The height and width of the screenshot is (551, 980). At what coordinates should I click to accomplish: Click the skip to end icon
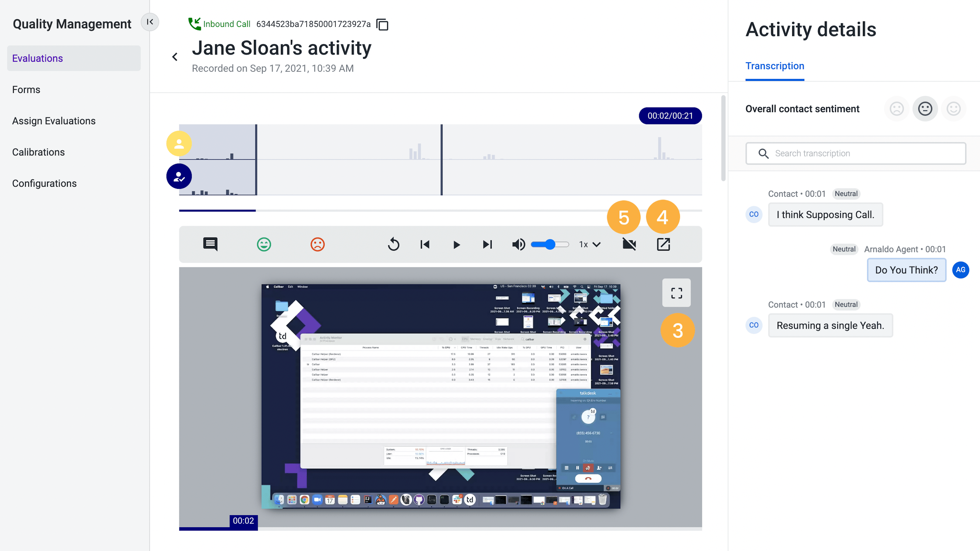(x=487, y=244)
